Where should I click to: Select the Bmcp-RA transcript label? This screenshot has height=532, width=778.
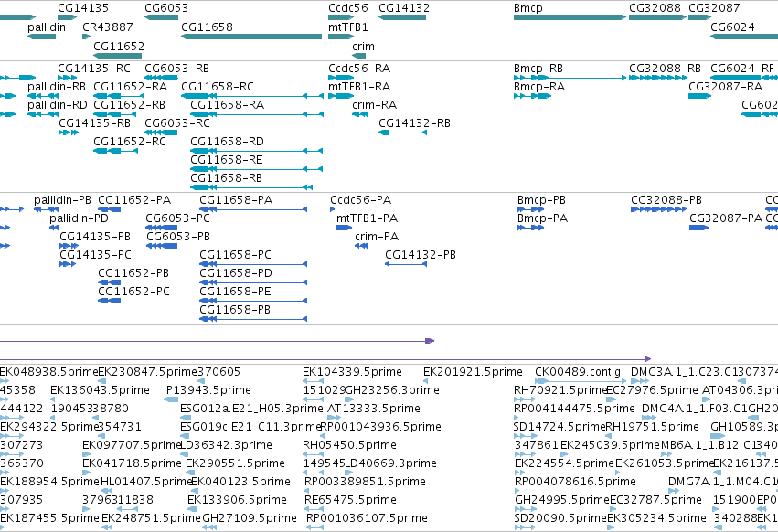pos(538,86)
